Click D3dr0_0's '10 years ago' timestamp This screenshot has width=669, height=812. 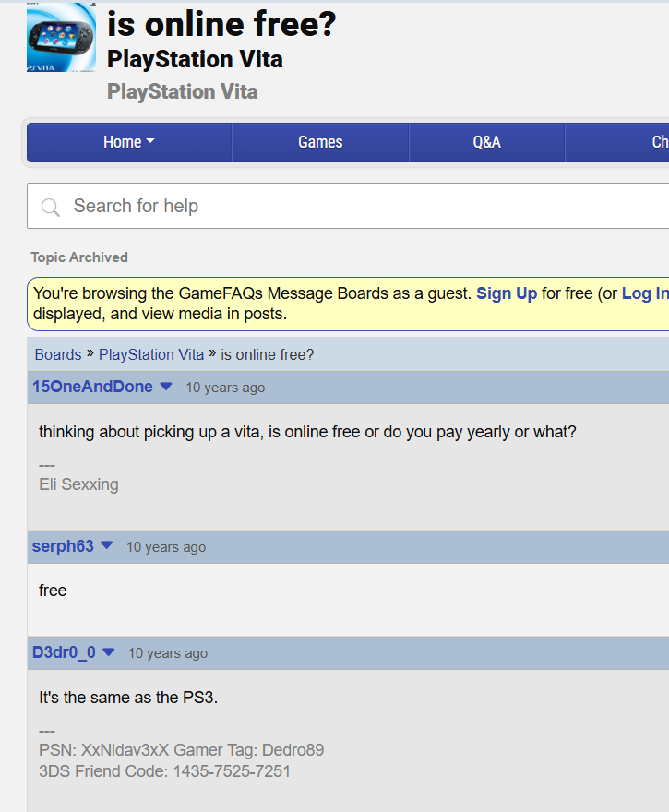coord(168,653)
